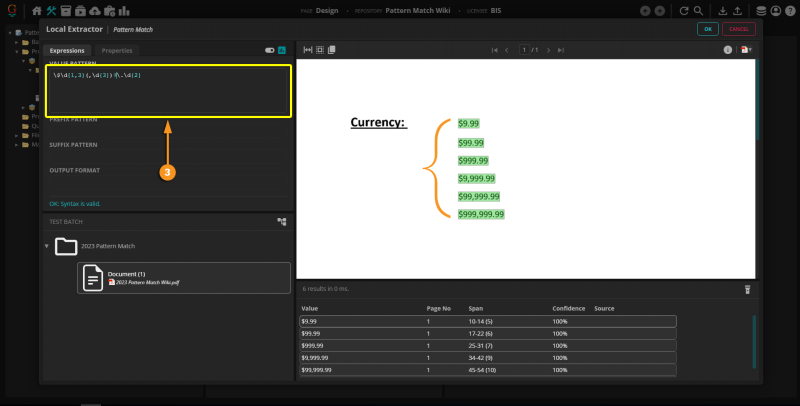Open the briefcase with clock icon

(x=109, y=11)
